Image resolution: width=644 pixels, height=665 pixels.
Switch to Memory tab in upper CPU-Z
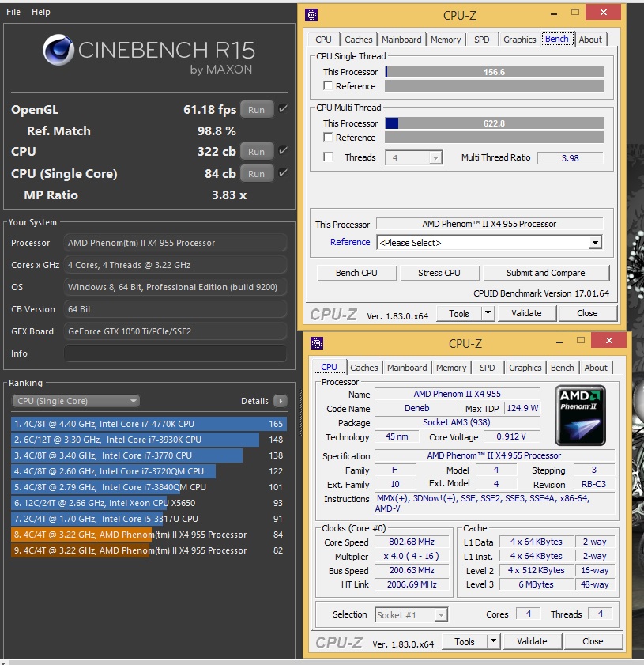point(446,40)
